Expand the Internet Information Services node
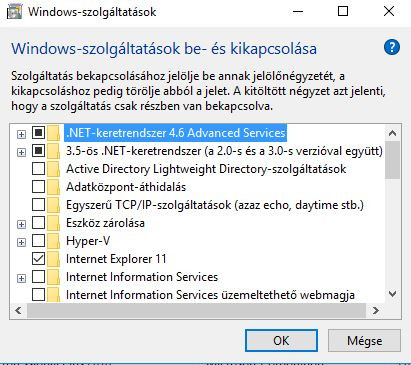Viewport: 411px width, 365px height. (21, 278)
